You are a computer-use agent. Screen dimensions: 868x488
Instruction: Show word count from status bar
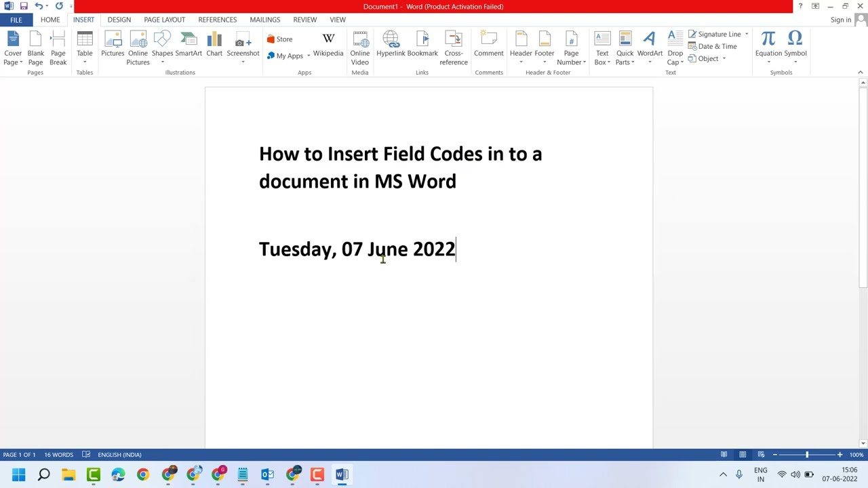coord(58,455)
